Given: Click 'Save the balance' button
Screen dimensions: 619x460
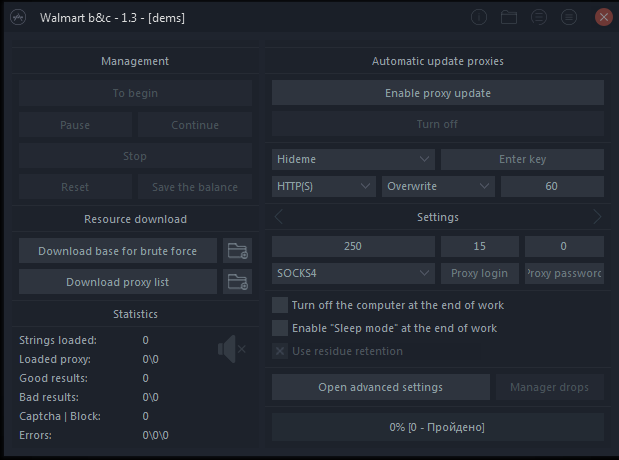Looking at the screenshot, I should pyautogui.click(x=195, y=187).
